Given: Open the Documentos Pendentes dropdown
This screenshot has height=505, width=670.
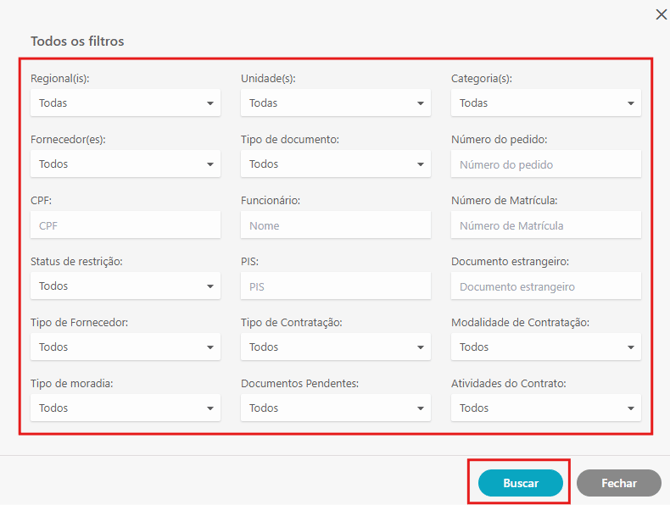Looking at the screenshot, I should [x=335, y=408].
